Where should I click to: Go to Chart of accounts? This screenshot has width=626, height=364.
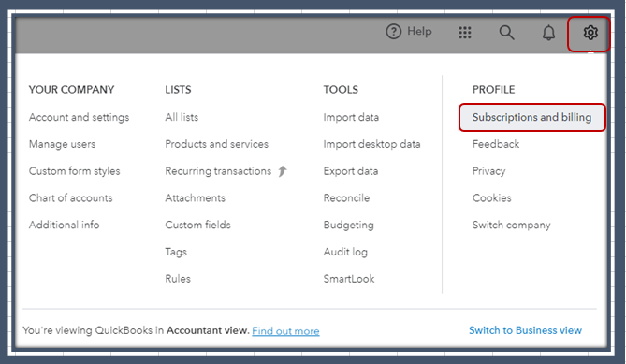click(71, 198)
